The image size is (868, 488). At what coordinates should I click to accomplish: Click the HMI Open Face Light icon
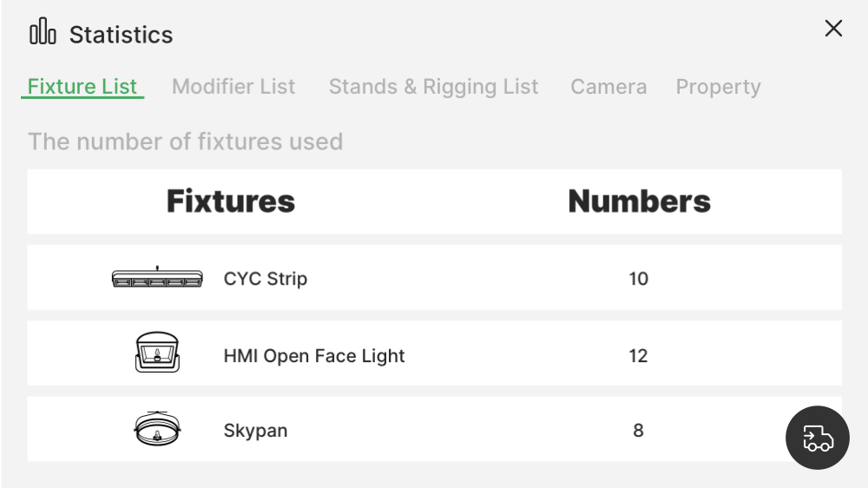point(157,353)
